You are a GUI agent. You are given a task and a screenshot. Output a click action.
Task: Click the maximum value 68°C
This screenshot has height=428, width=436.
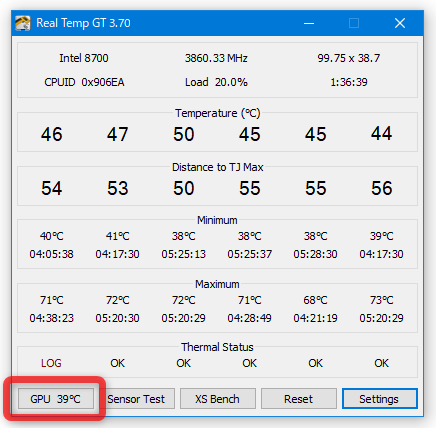[315, 300]
